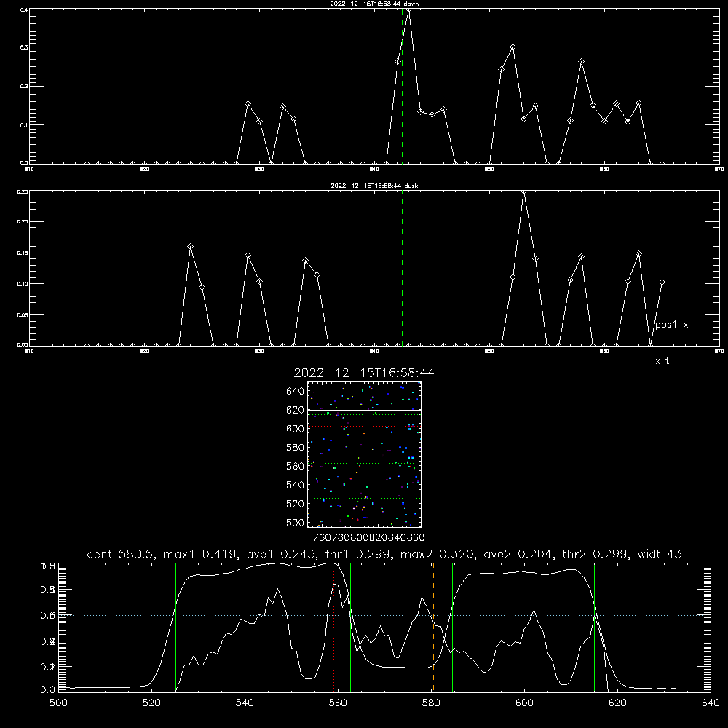Screen dimensions: 728x728
Task: Click the 540 tick label on bottom plot x-axis
Action: (x=245, y=703)
